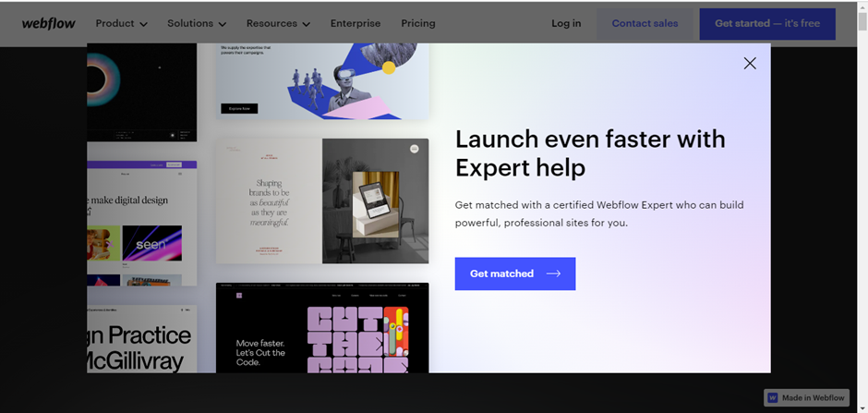Open the dark glowing ring site thumbnail
This screenshot has width=868, height=413.
141,92
